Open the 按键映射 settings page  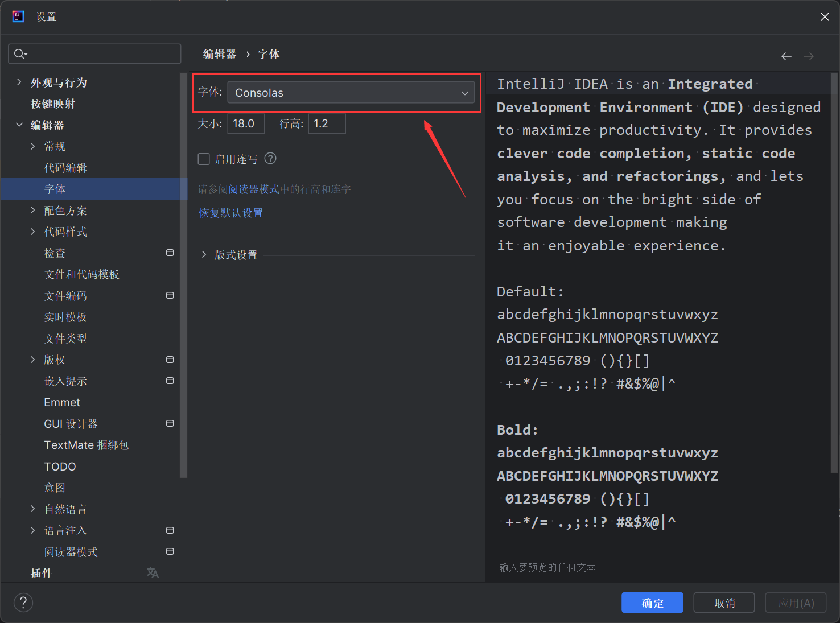(x=53, y=104)
